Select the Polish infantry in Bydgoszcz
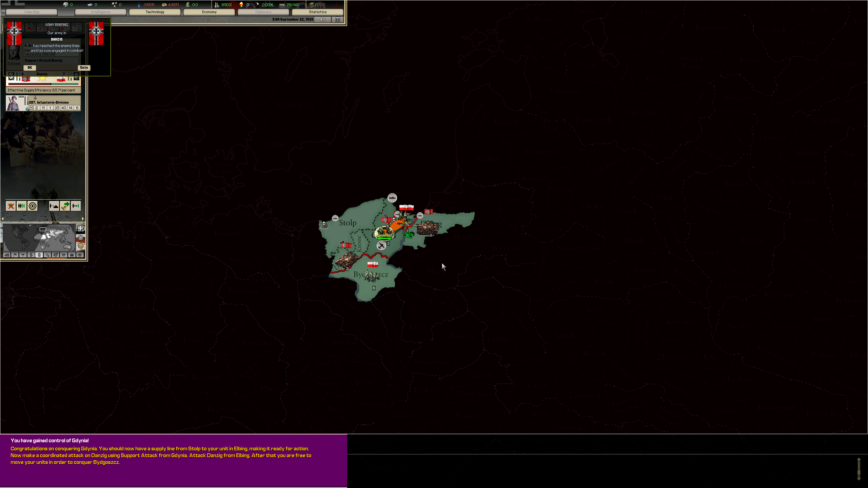 [372, 276]
